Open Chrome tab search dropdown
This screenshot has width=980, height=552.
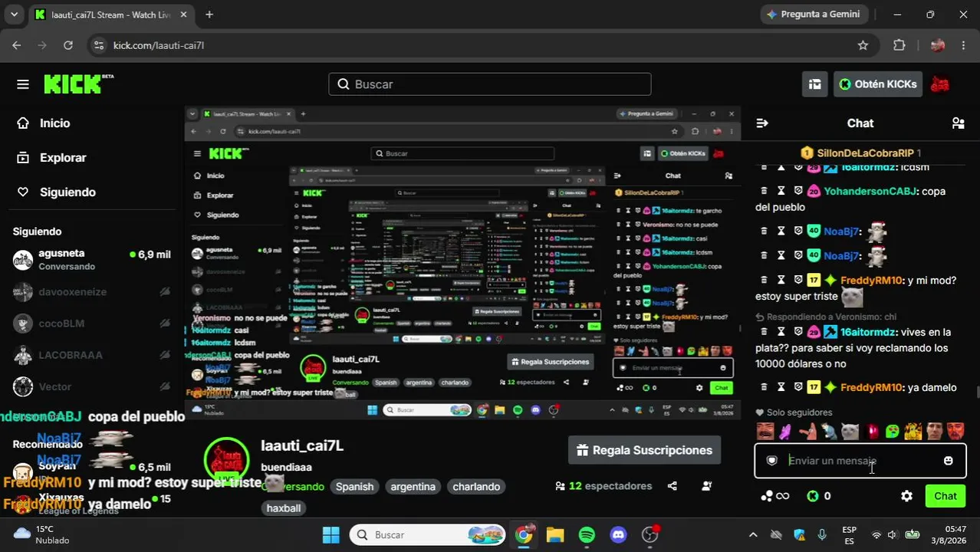coord(14,15)
